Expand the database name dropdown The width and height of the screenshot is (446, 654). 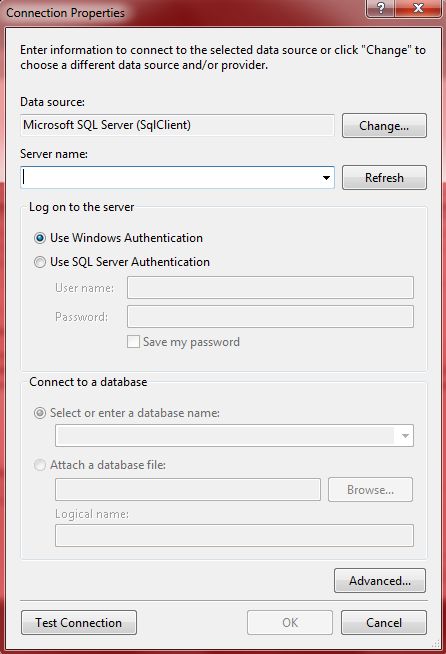point(404,436)
